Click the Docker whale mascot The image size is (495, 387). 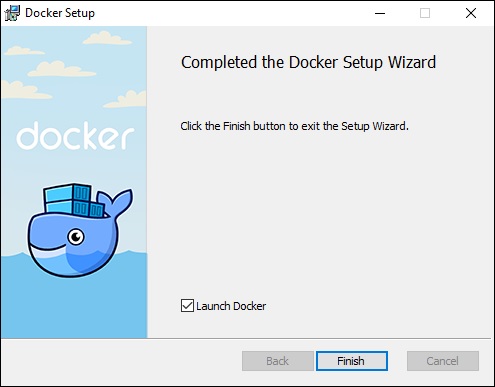[79, 230]
